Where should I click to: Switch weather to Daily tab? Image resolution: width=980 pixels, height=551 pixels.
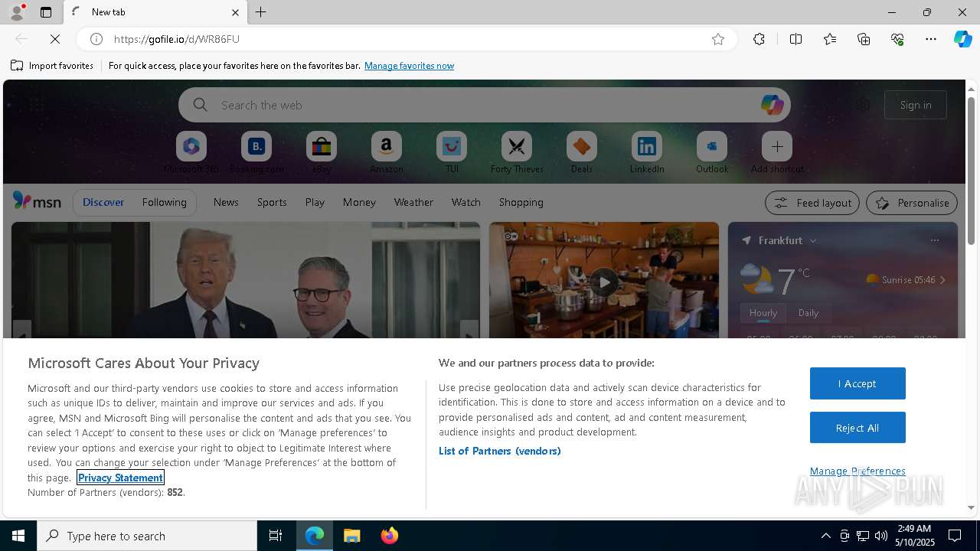point(808,313)
